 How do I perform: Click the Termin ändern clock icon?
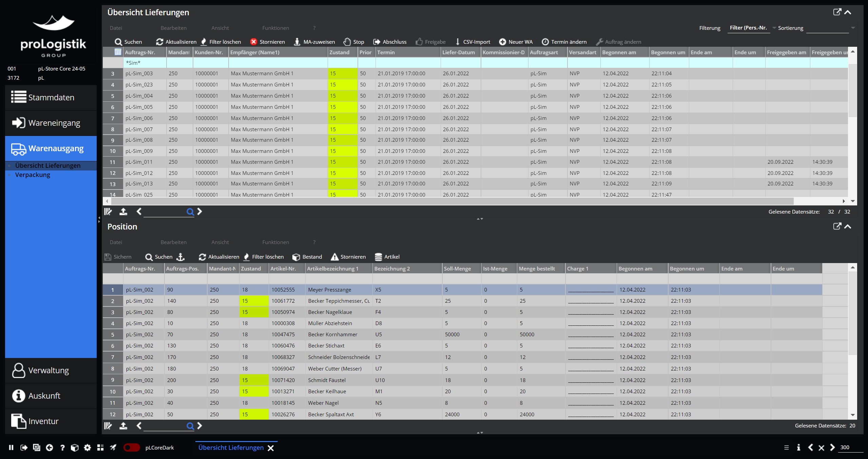tap(545, 42)
